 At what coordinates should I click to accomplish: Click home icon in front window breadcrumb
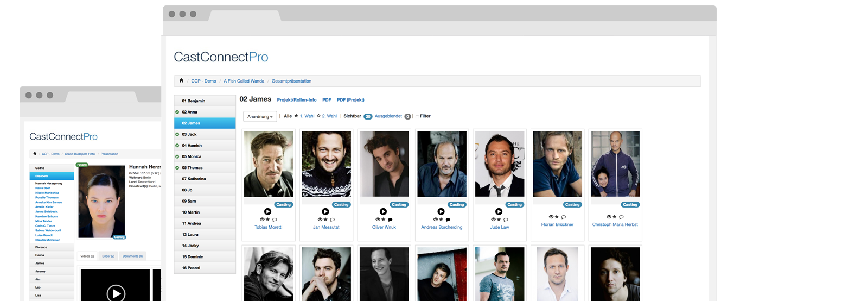coord(181,80)
